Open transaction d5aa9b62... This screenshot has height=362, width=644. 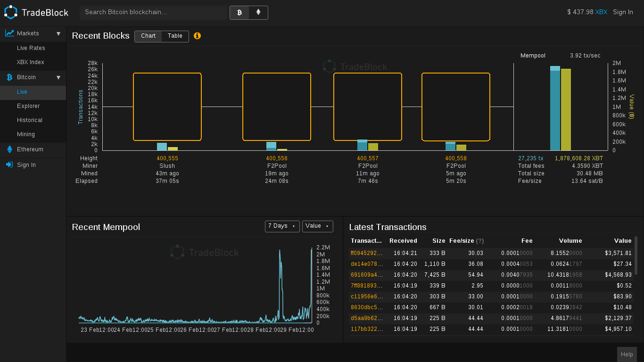click(367, 319)
